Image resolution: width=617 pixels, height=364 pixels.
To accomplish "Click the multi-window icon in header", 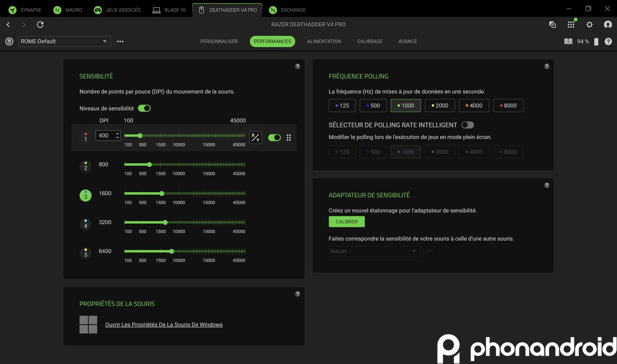I will (x=552, y=25).
